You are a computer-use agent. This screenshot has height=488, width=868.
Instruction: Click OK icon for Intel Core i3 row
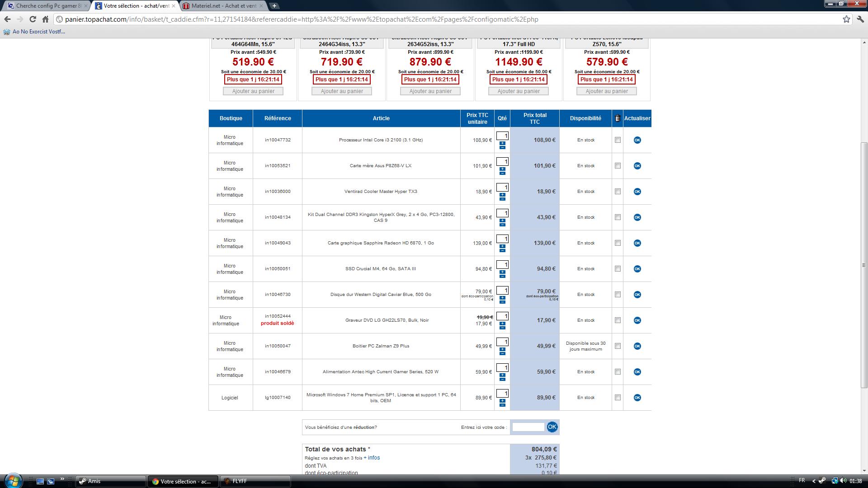point(637,140)
